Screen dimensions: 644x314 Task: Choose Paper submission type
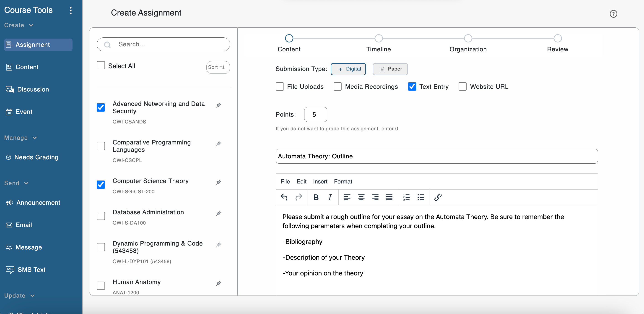(x=390, y=69)
